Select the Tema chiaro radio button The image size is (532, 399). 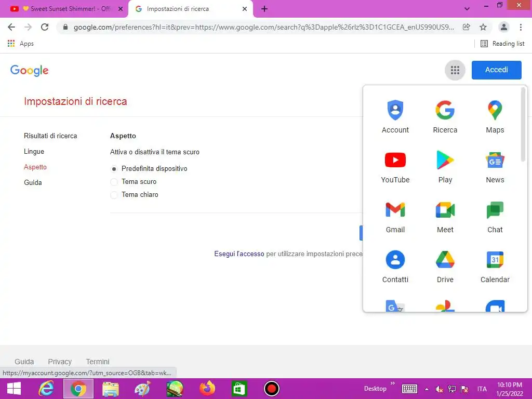tap(114, 195)
